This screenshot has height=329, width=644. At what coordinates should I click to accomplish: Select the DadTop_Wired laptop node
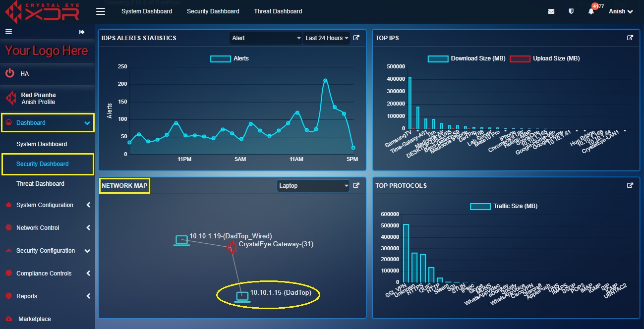click(x=181, y=241)
